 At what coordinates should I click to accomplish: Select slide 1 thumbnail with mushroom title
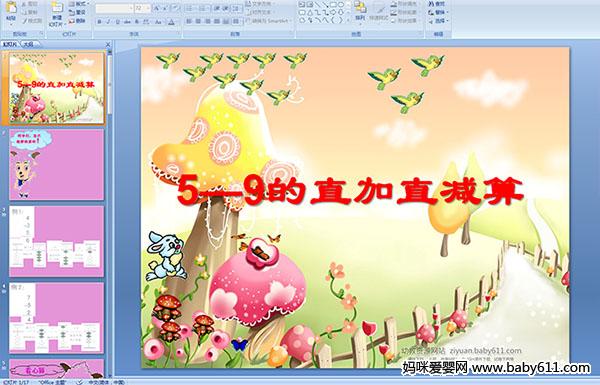pos(56,88)
